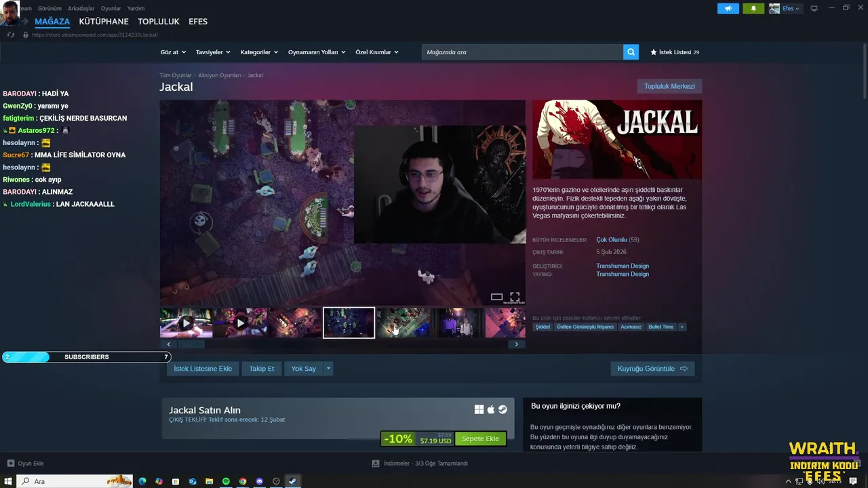Play the first trailer thumbnail
Screen dimensions: 868x488
coord(186,323)
